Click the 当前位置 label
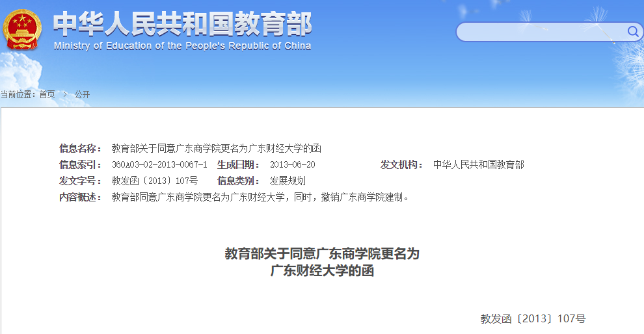 click(x=18, y=94)
